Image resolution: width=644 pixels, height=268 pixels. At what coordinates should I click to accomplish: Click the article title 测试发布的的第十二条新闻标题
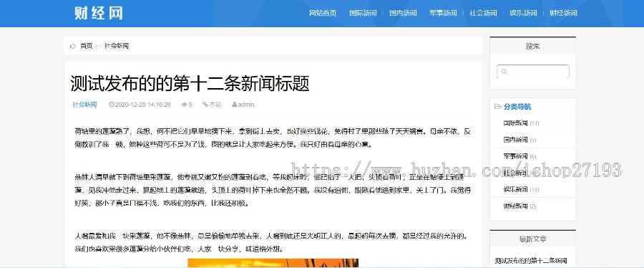tap(190, 84)
